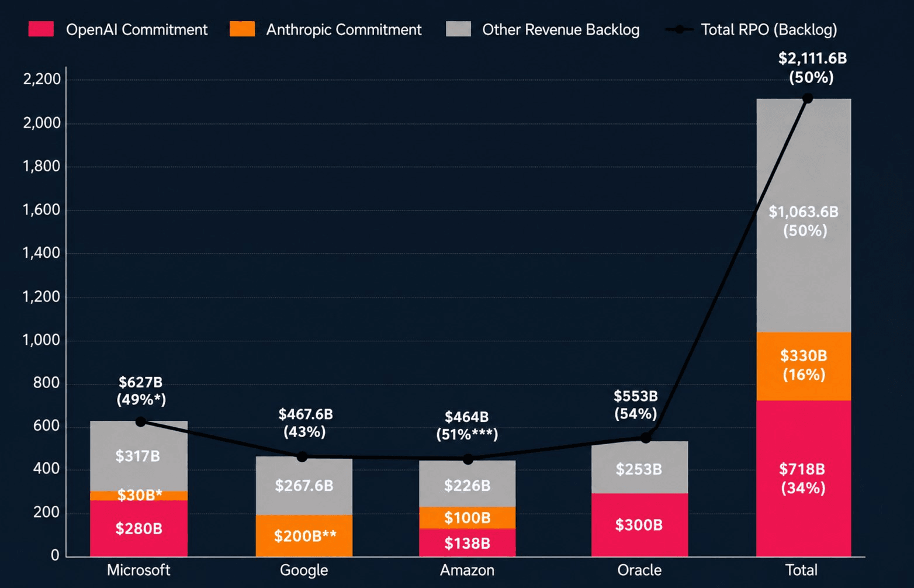The width and height of the screenshot is (914, 588).
Task: Click the "$464B (51%***)" data label
Action: (x=467, y=426)
